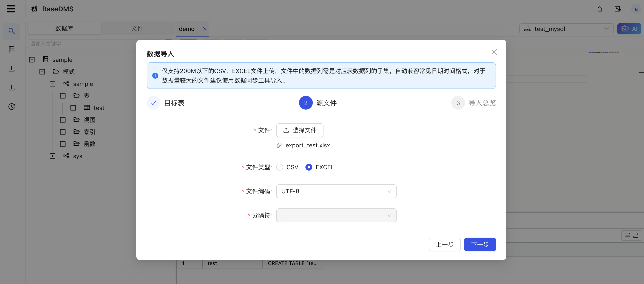
Task: Go to the 目标表 step
Action: [165, 103]
